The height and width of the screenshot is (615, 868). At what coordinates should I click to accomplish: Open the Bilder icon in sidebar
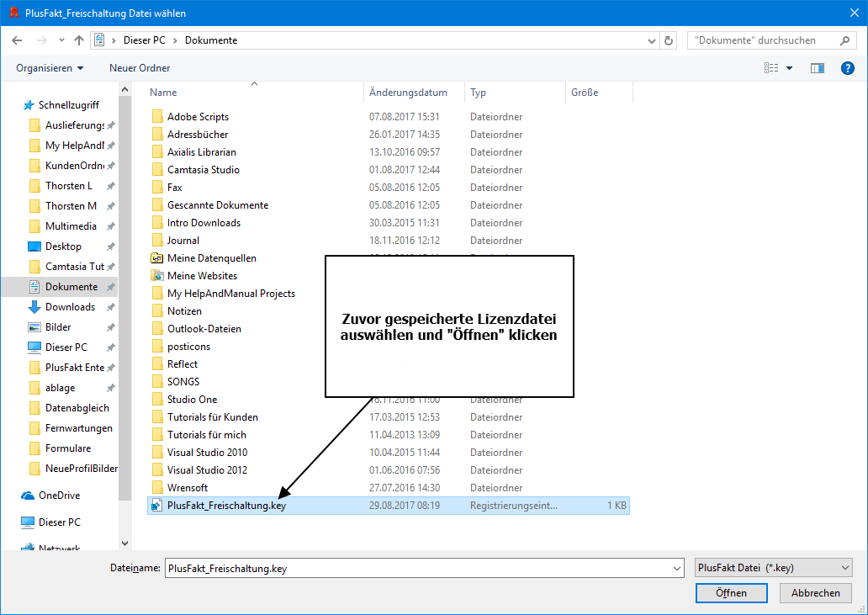pyautogui.click(x=34, y=328)
